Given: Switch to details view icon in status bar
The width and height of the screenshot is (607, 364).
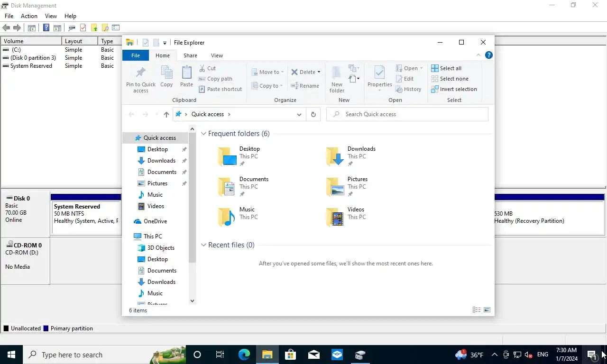Looking at the screenshot, I should click(x=477, y=310).
